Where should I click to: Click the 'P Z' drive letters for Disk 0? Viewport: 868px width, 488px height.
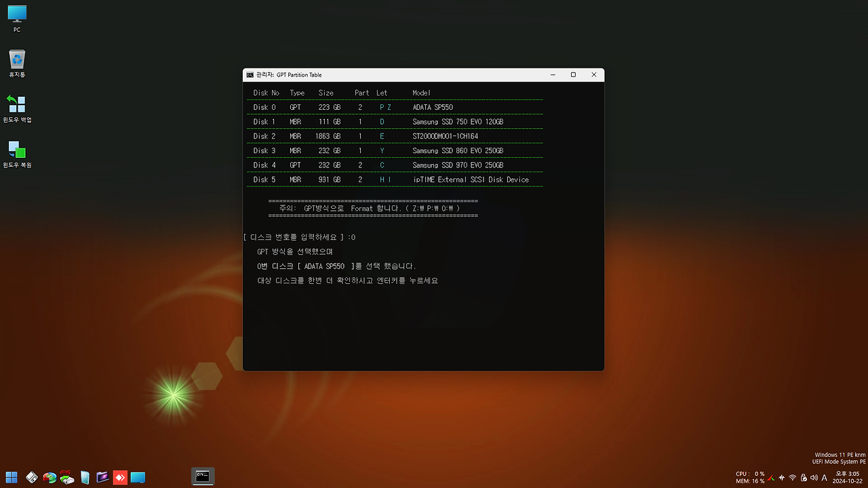pyautogui.click(x=385, y=107)
